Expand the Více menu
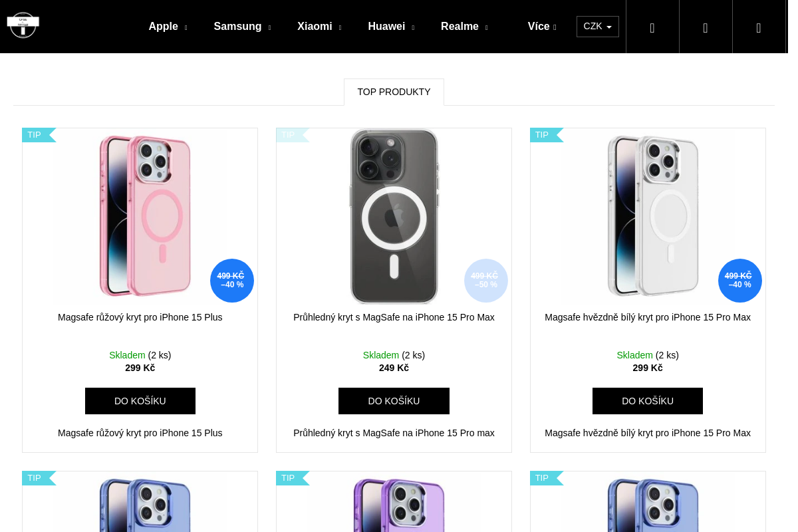The height and width of the screenshot is (532, 798). tap(541, 27)
